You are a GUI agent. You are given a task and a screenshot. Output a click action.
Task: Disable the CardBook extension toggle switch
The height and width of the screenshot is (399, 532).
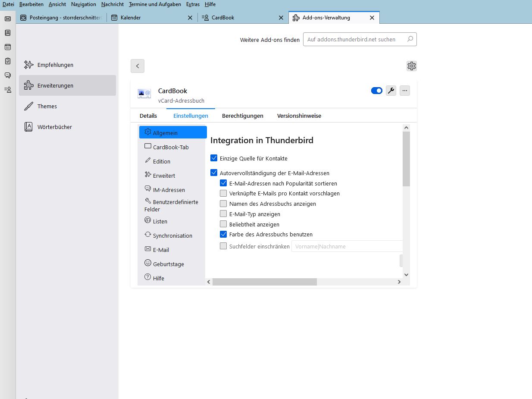coord(376,91)
